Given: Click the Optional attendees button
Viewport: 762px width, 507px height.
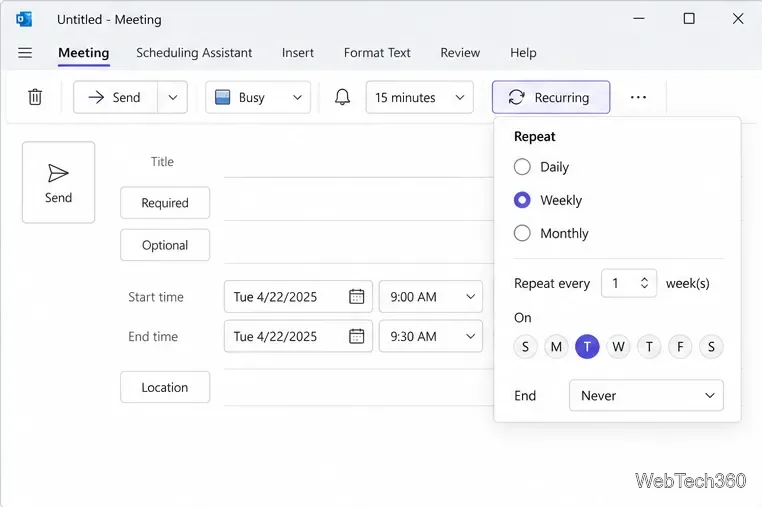Looking at the screenshot, I should [165, 245].
